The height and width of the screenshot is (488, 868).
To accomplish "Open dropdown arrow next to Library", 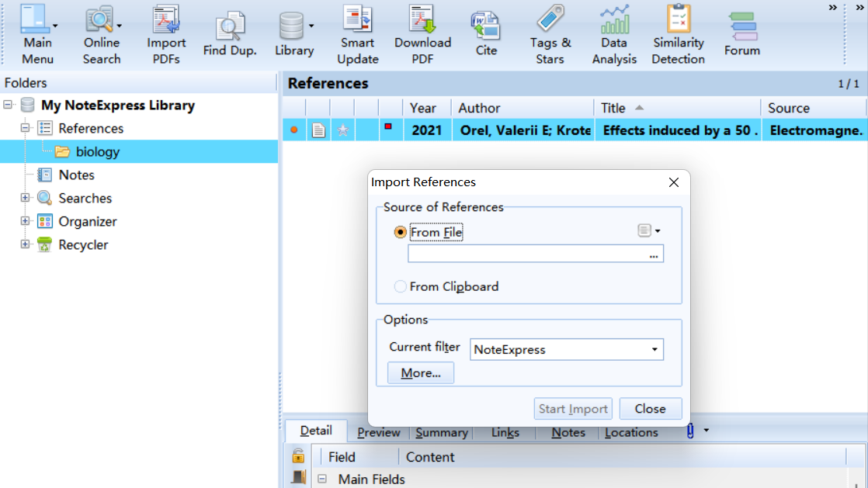I will pyautogui.click(x=311, y=26).
